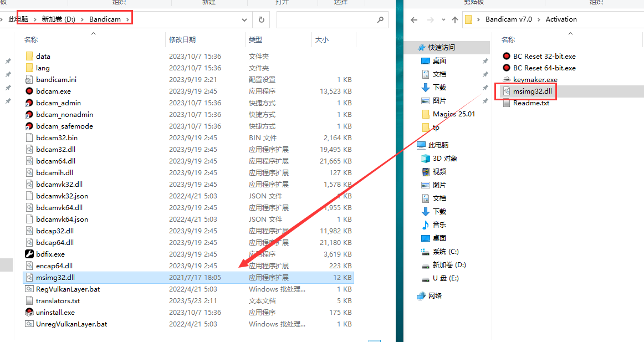644x342 pixels.
Task: Open the data folder
Action: pyautogui.click(x=43, y=56)
